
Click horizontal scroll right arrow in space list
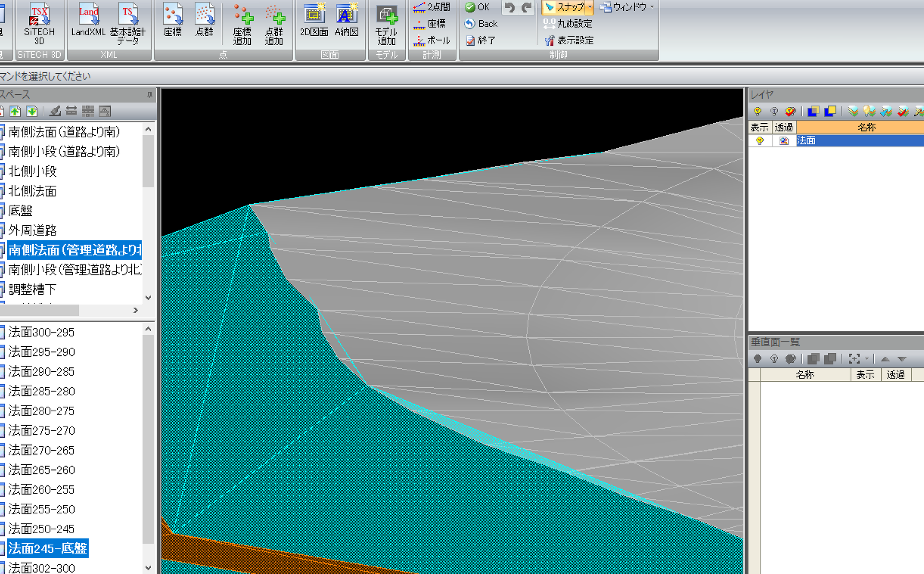click(136, 311)
